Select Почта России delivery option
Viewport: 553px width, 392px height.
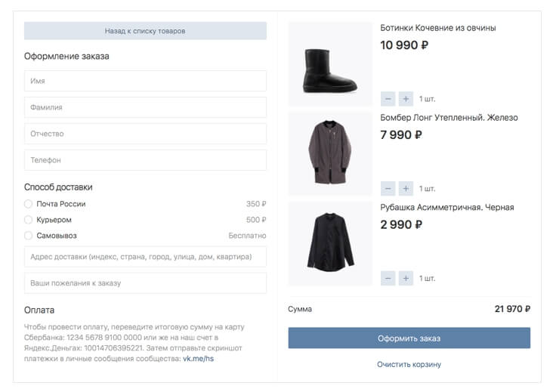point(29,204)
